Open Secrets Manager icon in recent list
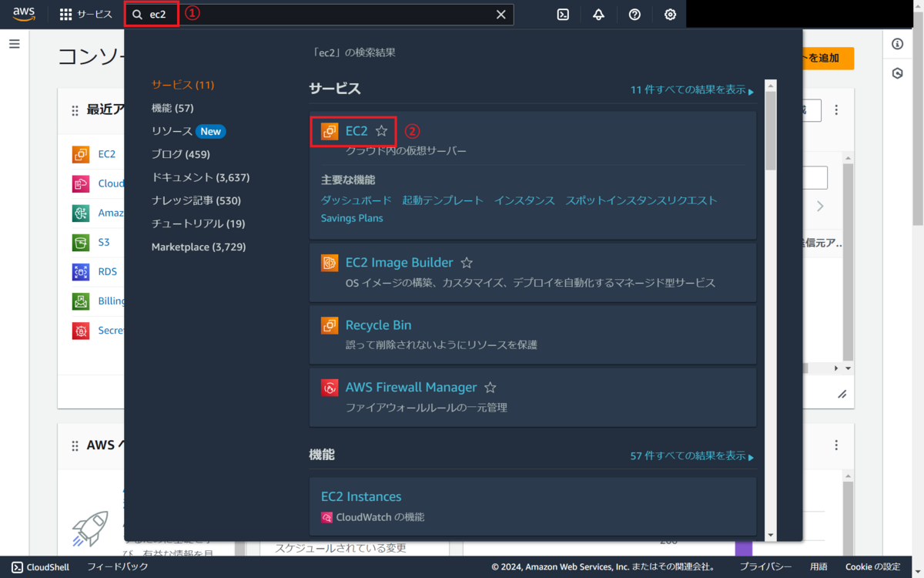924x578 pixels. [x=81, y=330]
